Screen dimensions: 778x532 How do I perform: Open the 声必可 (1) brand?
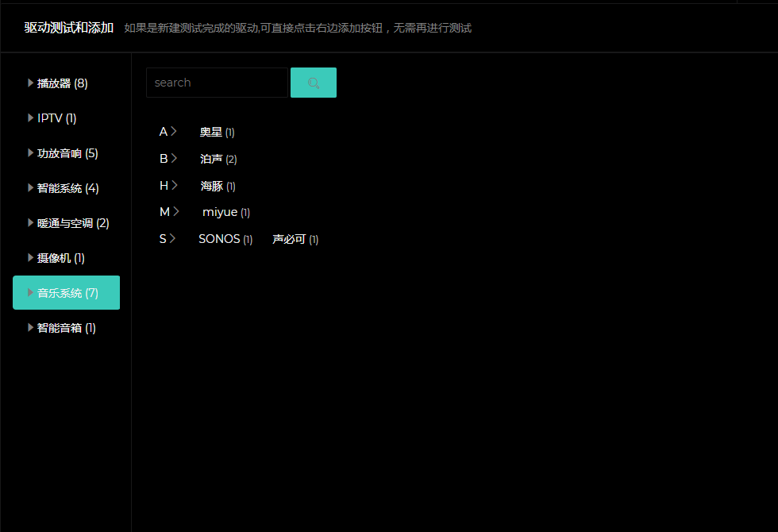[295, 239]
